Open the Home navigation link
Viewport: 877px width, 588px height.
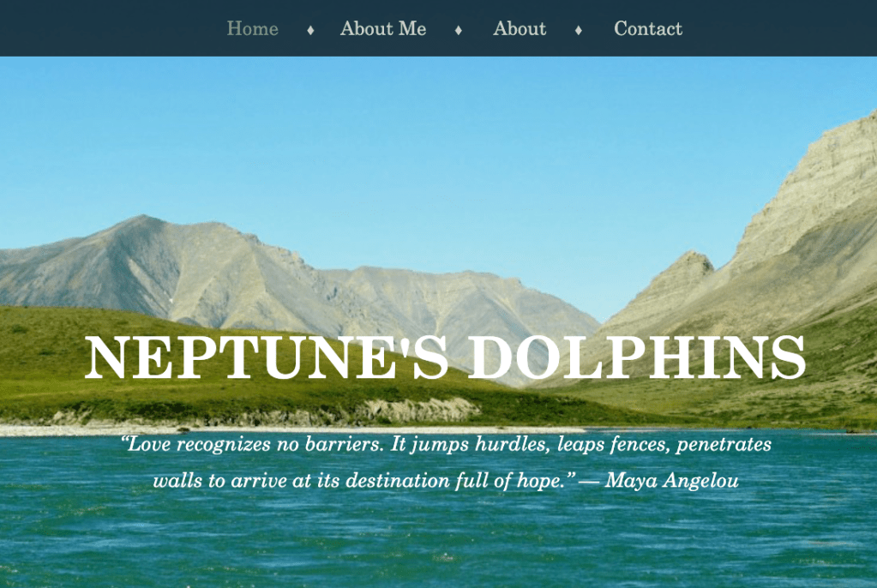(252, 28)
